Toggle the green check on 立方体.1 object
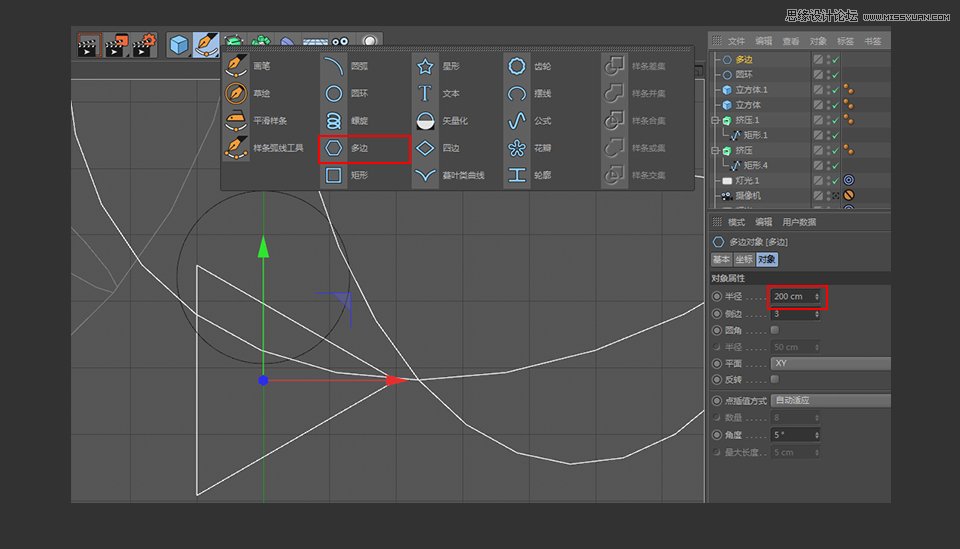The image size is (960, 549). click(835, 90)
